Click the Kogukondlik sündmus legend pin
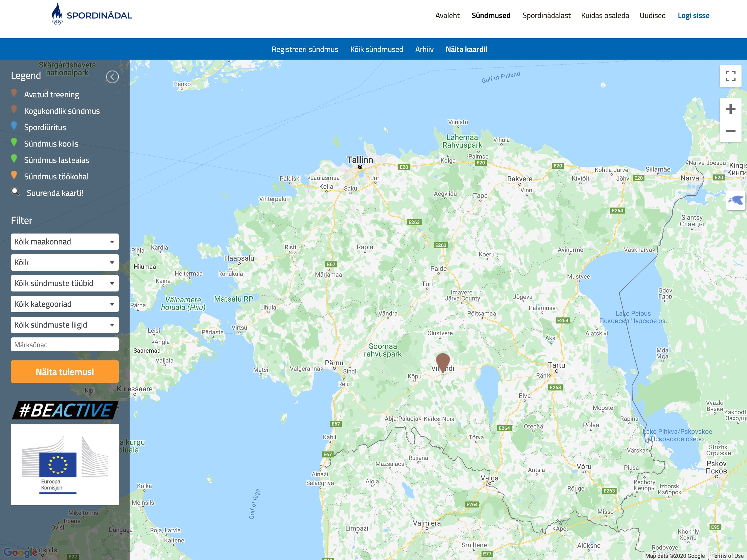The height and width of the screenshot is (560, 747). coord(14,109)
